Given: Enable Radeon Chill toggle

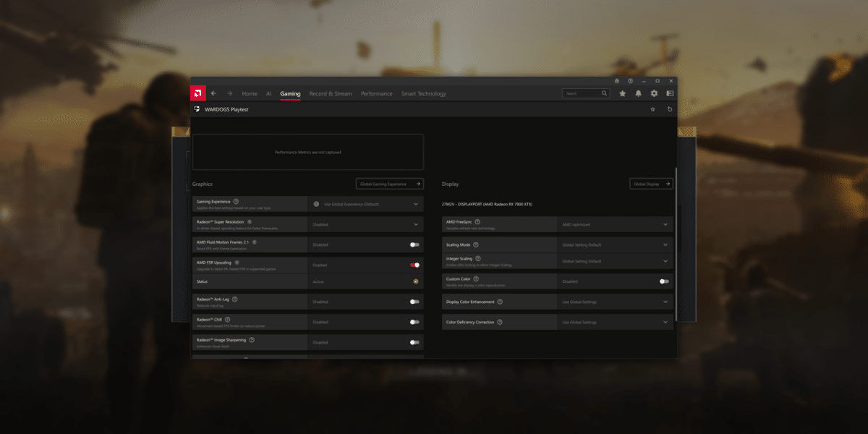Looking at the screenshot, I should click(414, 322).
